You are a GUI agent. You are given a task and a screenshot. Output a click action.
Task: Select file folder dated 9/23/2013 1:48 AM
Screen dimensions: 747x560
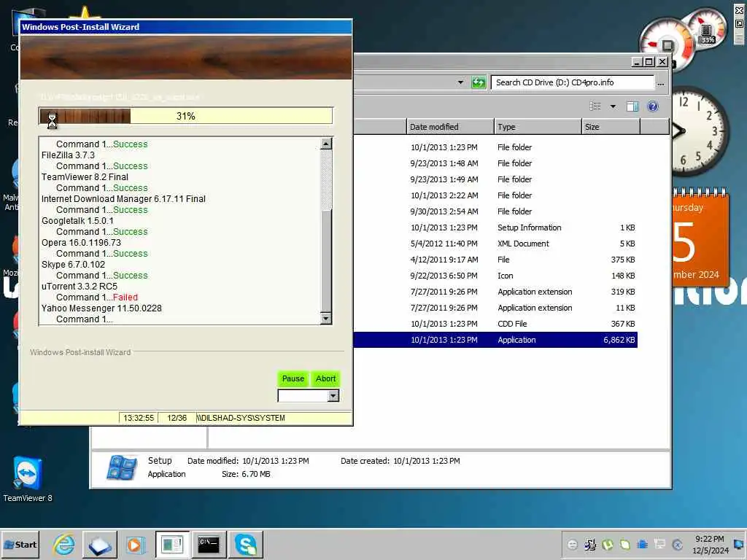coord(495,163)
